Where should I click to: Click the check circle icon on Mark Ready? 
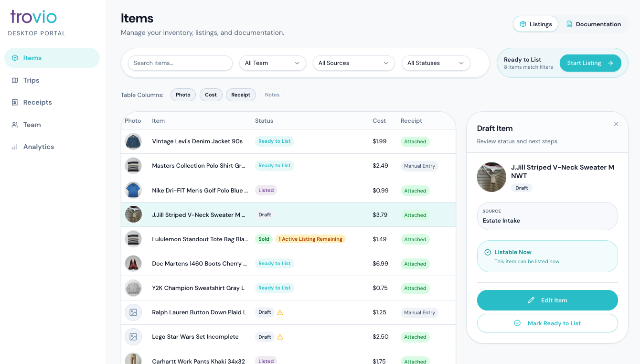point(517,323)
